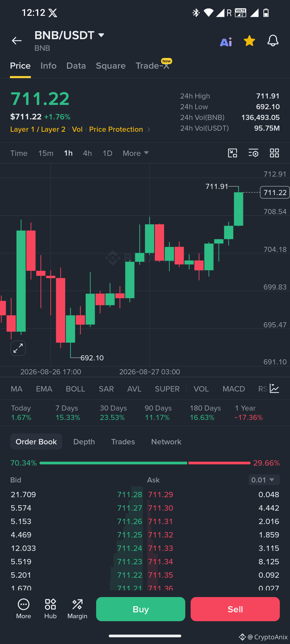This screenshot has height=644, width=290.
Task: Tap the X app status bar icon
Action: [x=53, y=13]
